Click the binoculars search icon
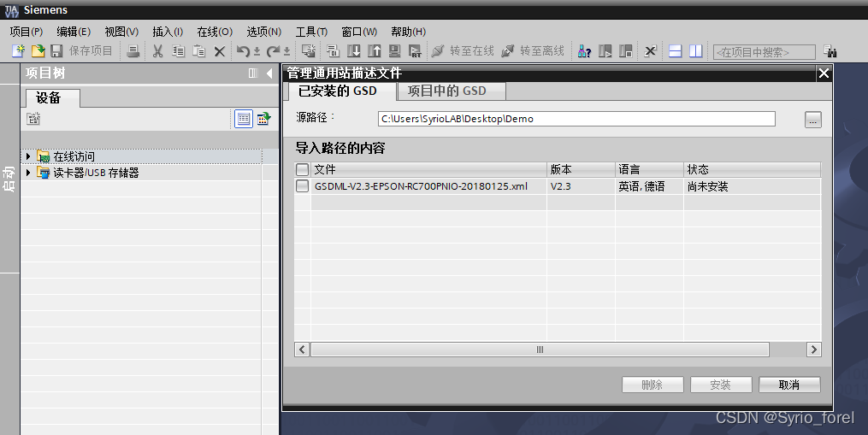The width and height of the screenshot is (868, 435). point(830,51)
